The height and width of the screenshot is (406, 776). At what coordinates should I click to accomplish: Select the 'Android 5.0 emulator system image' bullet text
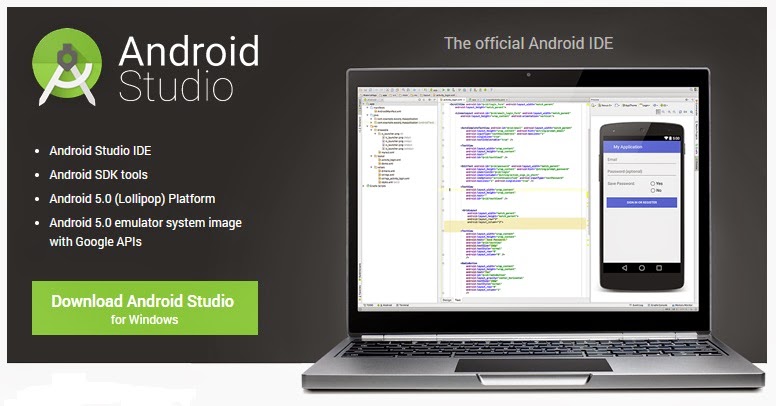[x=146, y=223]
